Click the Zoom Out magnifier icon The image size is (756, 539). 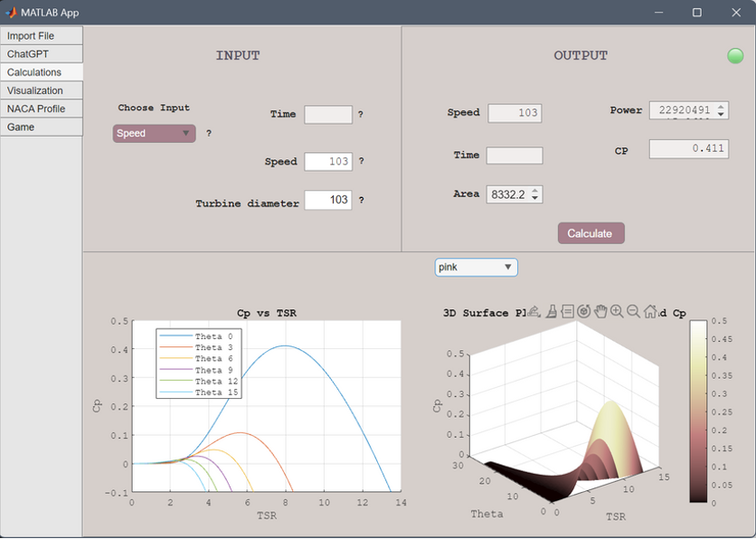633,311
